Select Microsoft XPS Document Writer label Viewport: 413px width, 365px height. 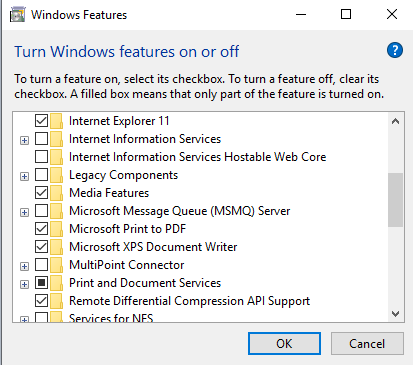[x=153, y=247]
